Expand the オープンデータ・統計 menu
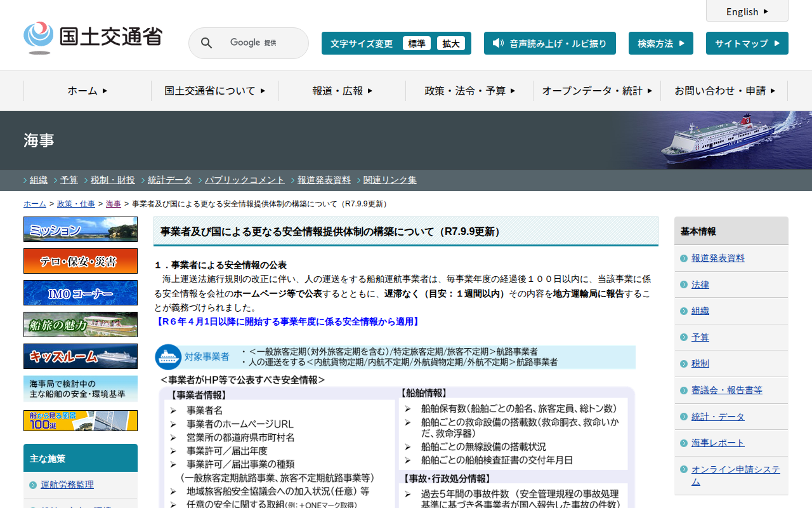The width and height of the screenshot is (812, 508). tap(597, 91)
